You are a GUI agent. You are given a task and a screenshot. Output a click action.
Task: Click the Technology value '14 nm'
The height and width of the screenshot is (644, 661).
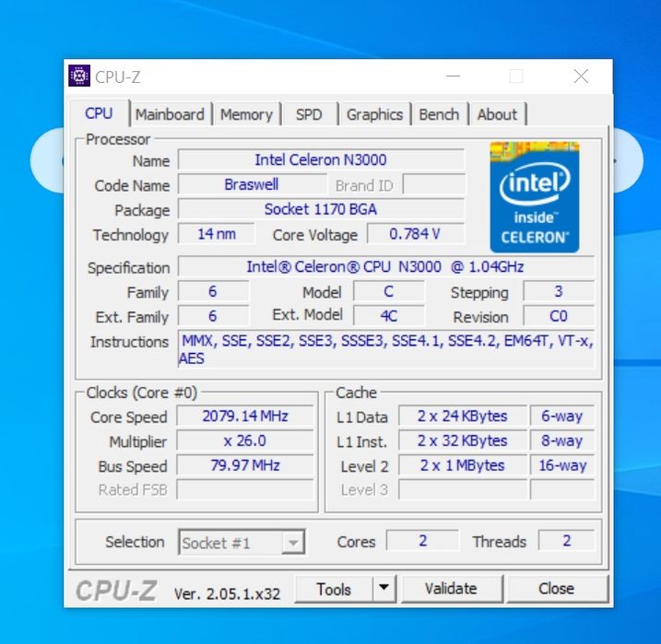[217, 234]
